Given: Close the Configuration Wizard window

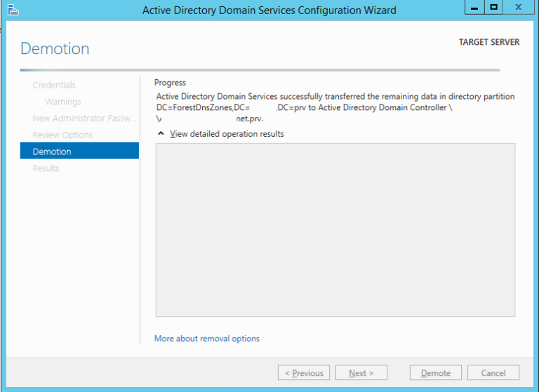Looking at the screenshot, I should (518, 8).
